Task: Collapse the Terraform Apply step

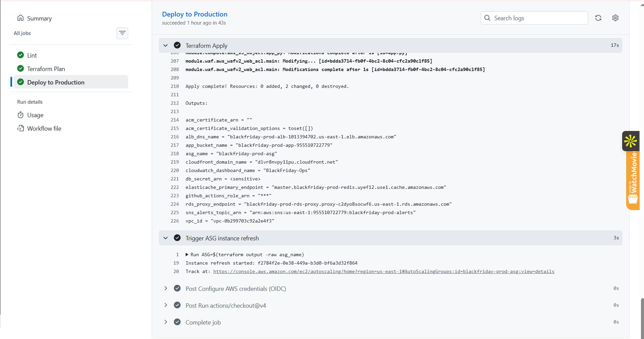Action: point(165,45)
